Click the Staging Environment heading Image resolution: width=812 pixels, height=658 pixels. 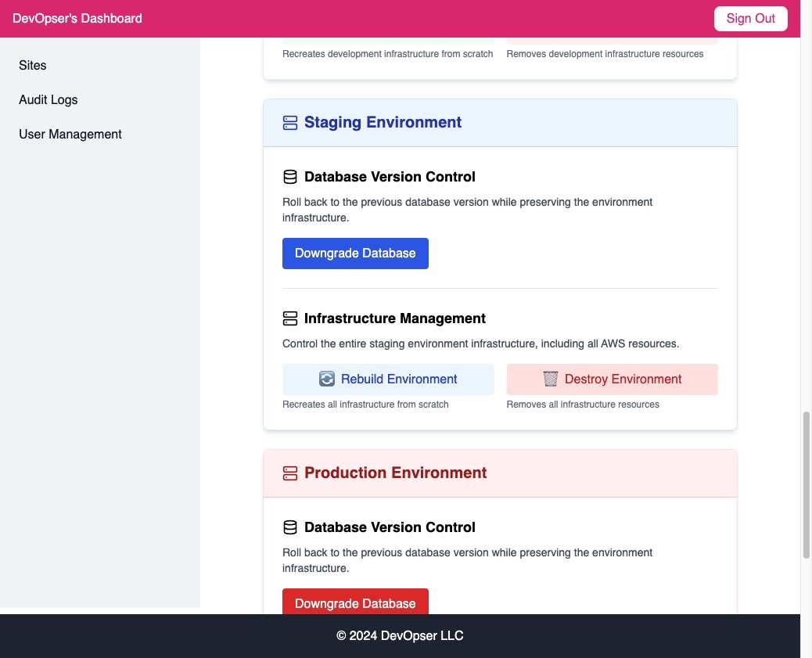point(383,122)
